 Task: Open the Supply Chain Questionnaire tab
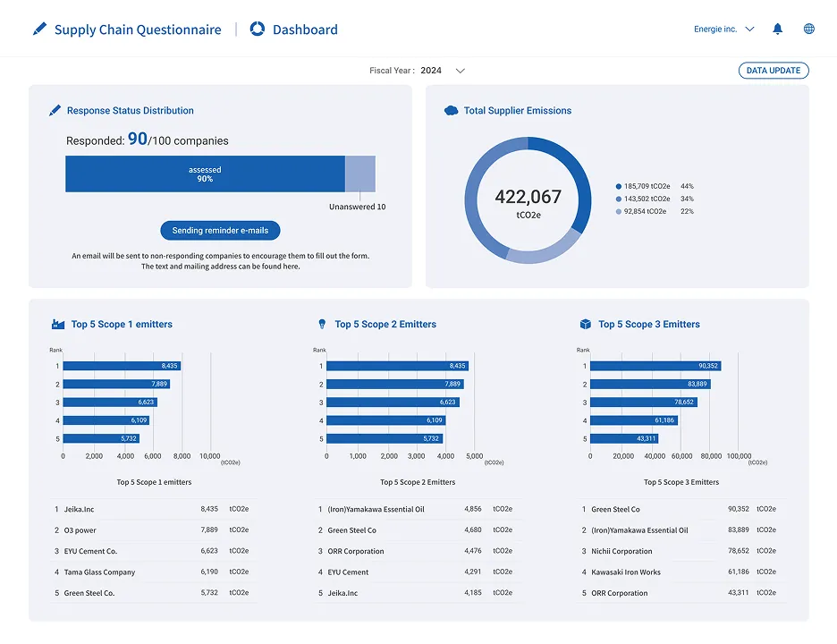pos(137,30)
